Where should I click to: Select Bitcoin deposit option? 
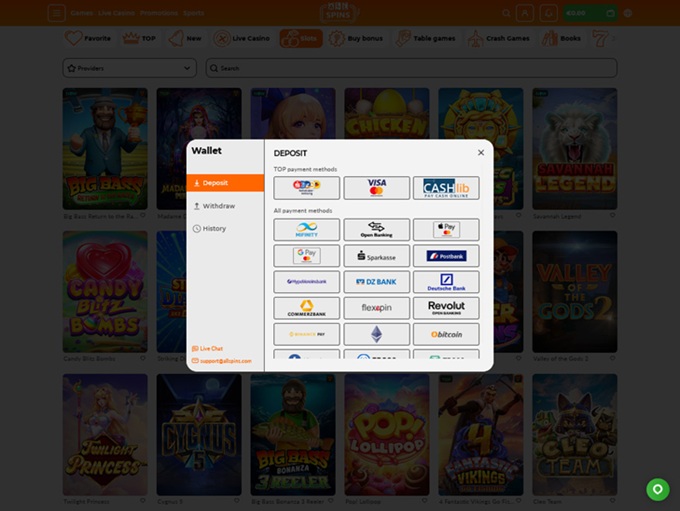(445, 334)
